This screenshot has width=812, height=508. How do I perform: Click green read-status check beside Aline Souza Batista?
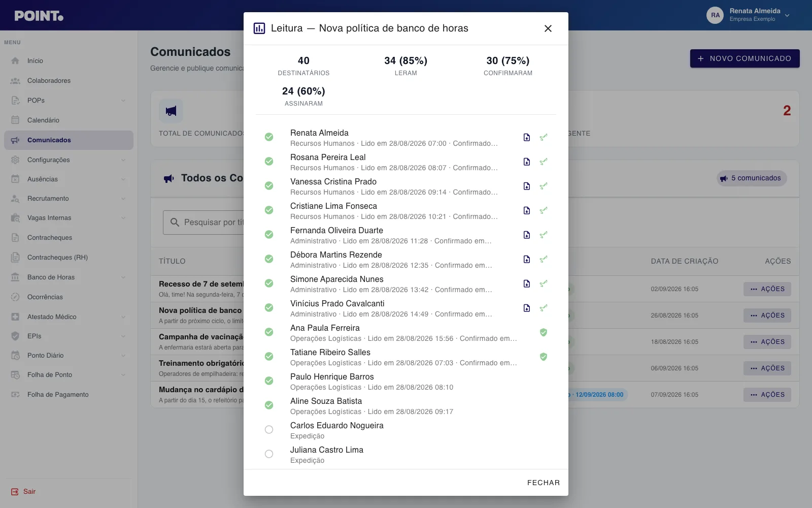269,405
